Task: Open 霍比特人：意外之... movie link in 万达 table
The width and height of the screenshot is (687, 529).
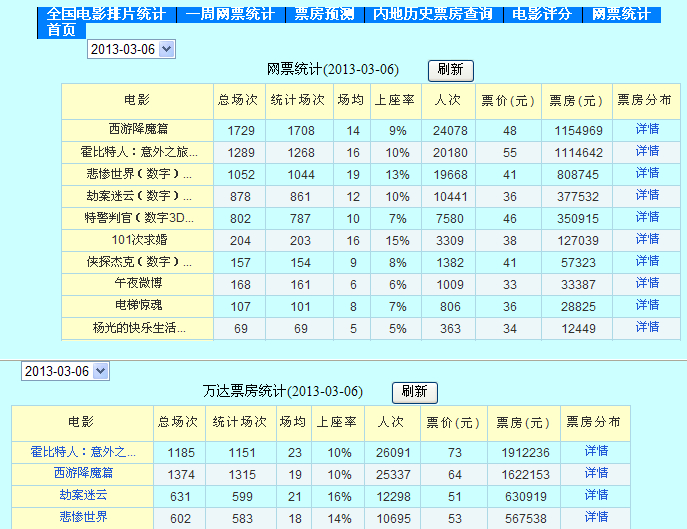Action: (x=83, y=451)
